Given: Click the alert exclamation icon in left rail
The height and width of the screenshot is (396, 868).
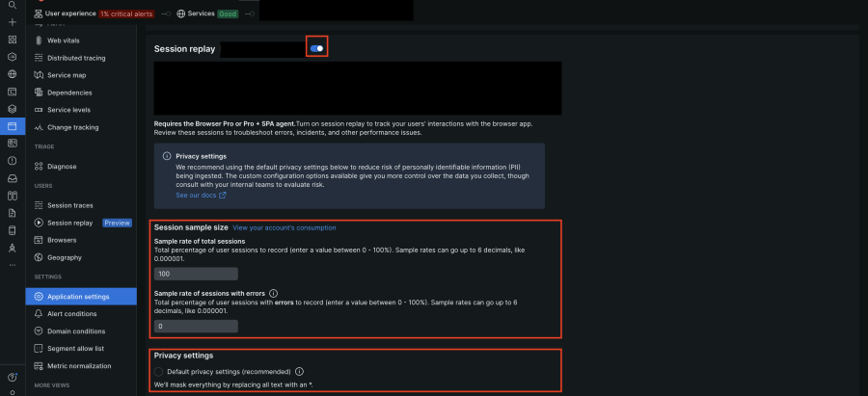Looking at the screenshot, I should [x=13, y=161].
